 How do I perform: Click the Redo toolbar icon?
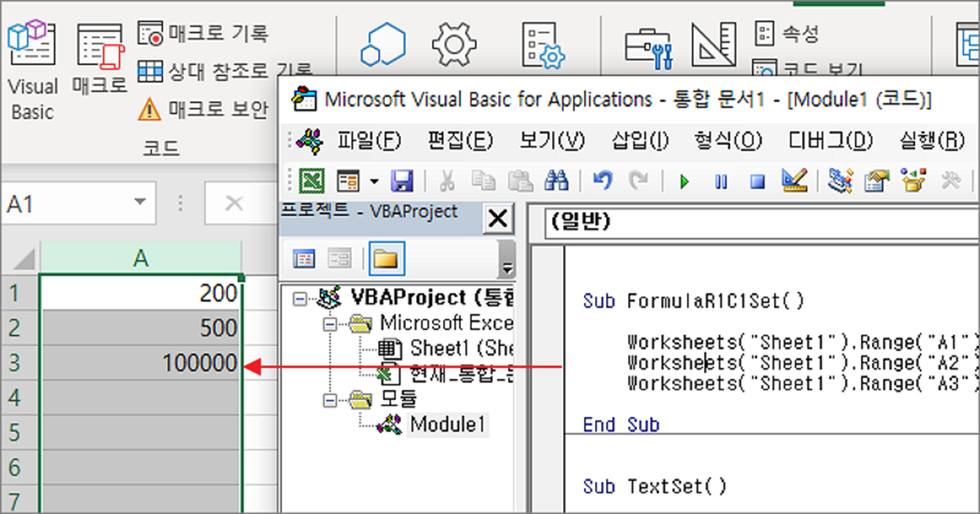point(639,181)
